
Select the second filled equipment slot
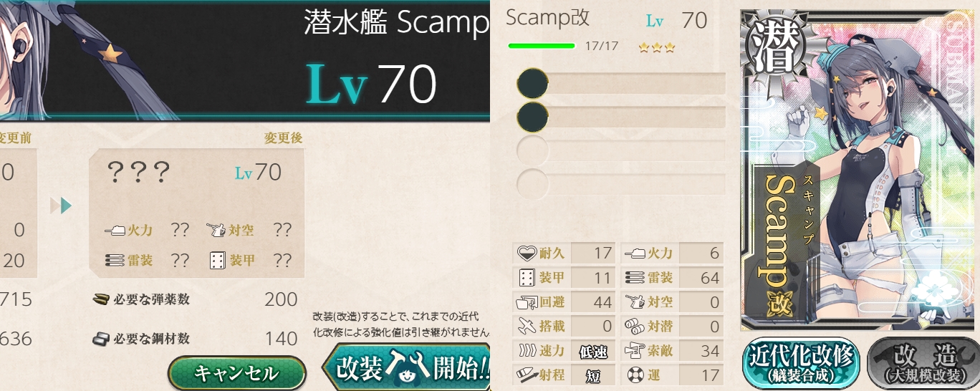(620, 116)
